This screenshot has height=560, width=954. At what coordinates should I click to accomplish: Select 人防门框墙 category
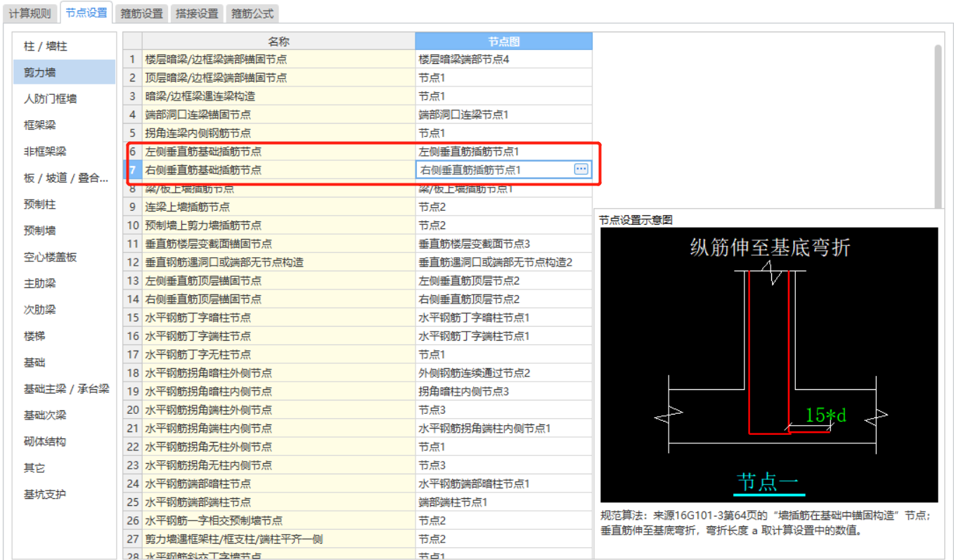tap(65, 99)
